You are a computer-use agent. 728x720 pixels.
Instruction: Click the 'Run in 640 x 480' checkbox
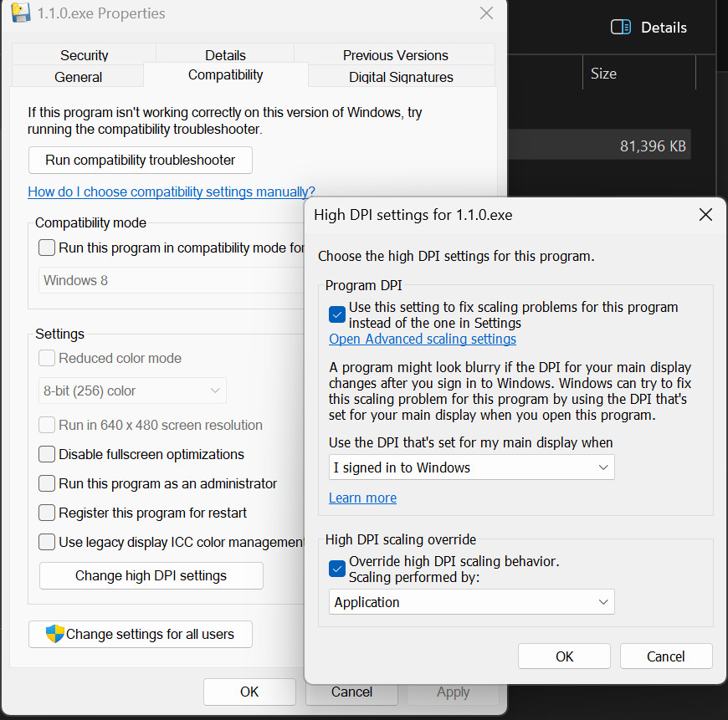coord(47,425)
